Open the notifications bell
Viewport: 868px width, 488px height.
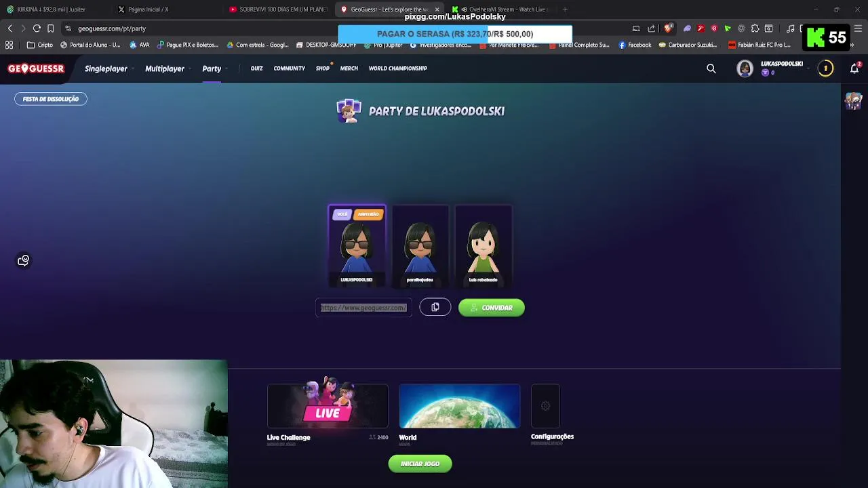click(854, 68)
